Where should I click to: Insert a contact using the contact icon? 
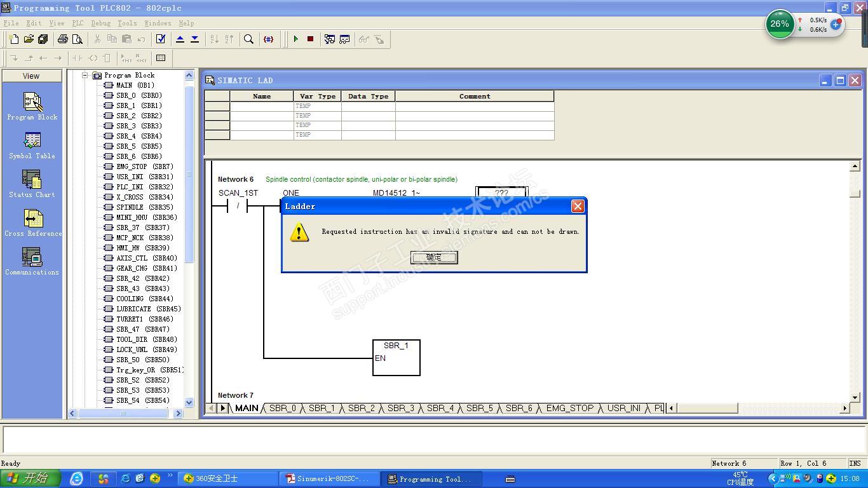[78, 58]
